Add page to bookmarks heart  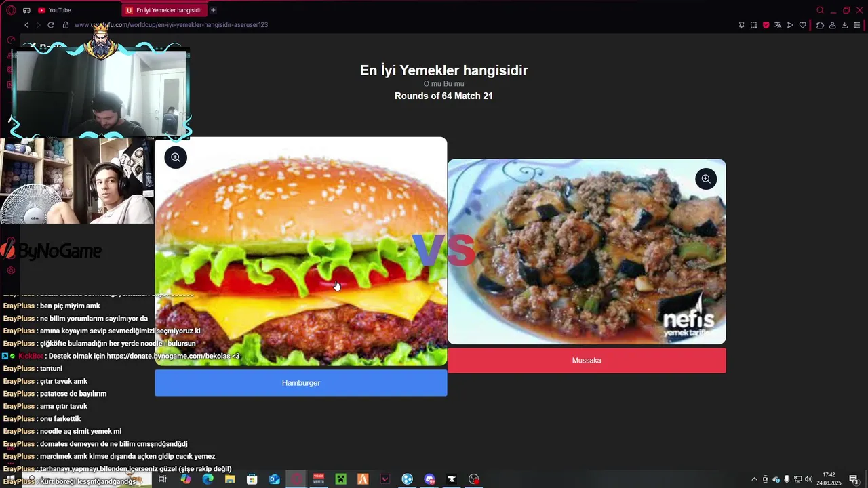[x=803, y=25]
